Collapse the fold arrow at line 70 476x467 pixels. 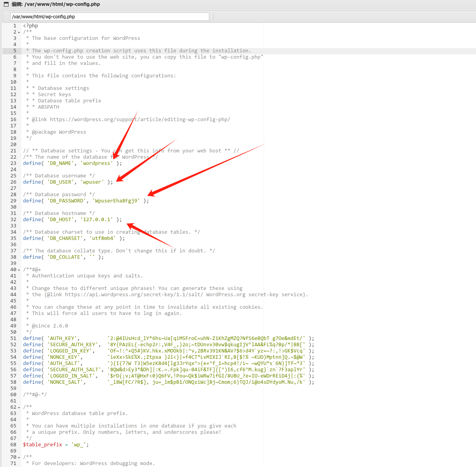pos(19,458)
